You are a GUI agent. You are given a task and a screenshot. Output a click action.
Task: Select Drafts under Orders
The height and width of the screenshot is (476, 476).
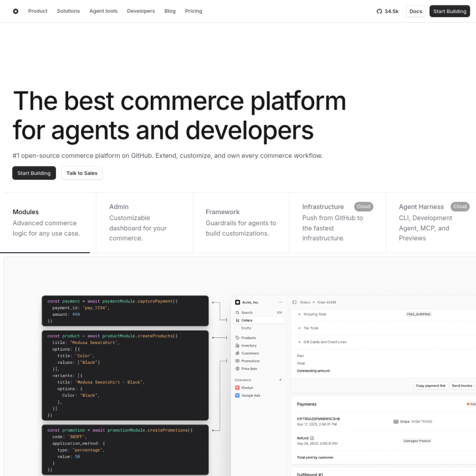(246, 328)
